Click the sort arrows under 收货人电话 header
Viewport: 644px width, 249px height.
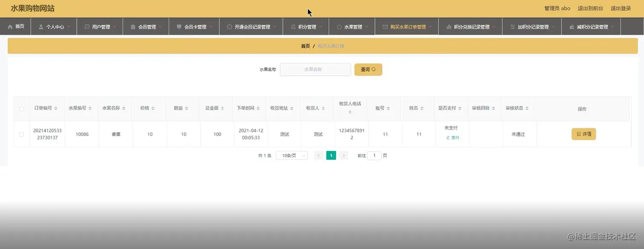tap(350, 112)
